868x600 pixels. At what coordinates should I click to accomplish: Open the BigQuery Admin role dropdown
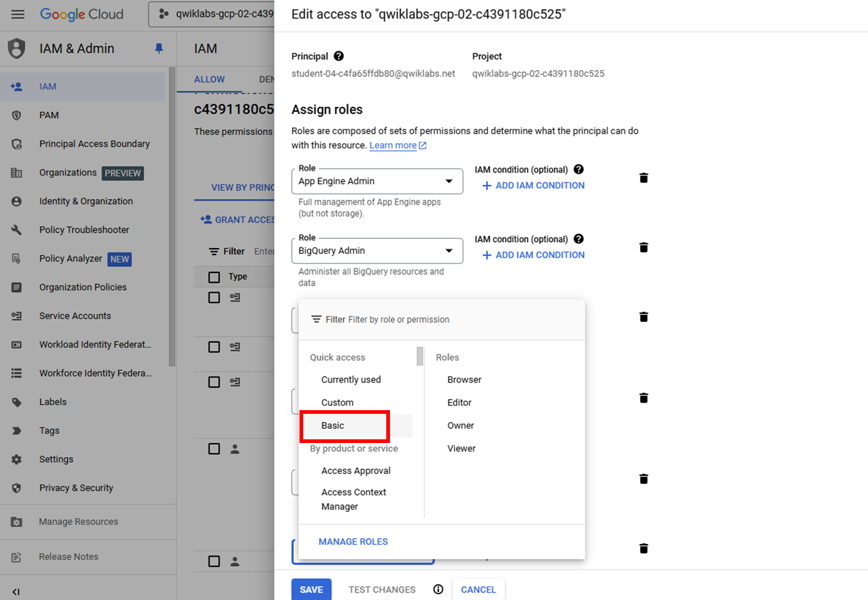coord(377,251)
